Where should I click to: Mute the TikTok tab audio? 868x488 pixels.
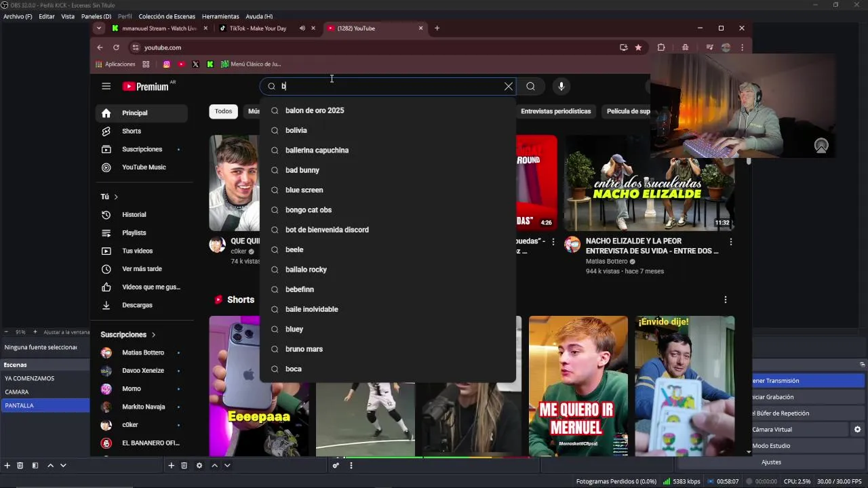[302, 28]
